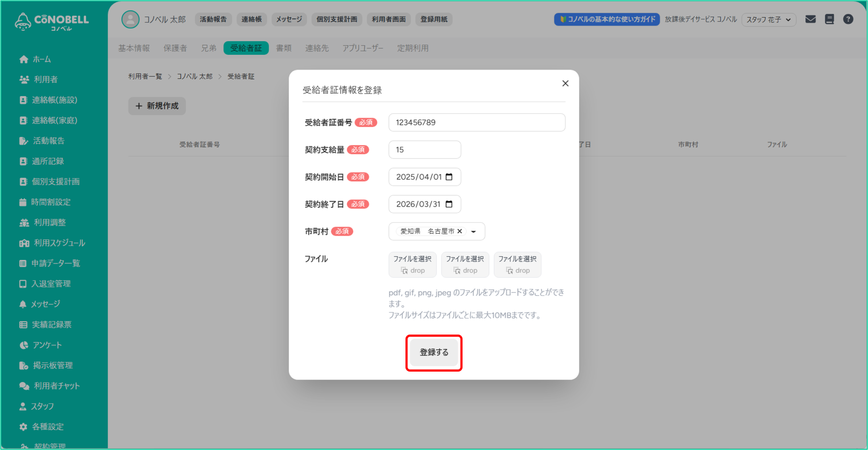Click the 新規作成 button

point(157,106)
